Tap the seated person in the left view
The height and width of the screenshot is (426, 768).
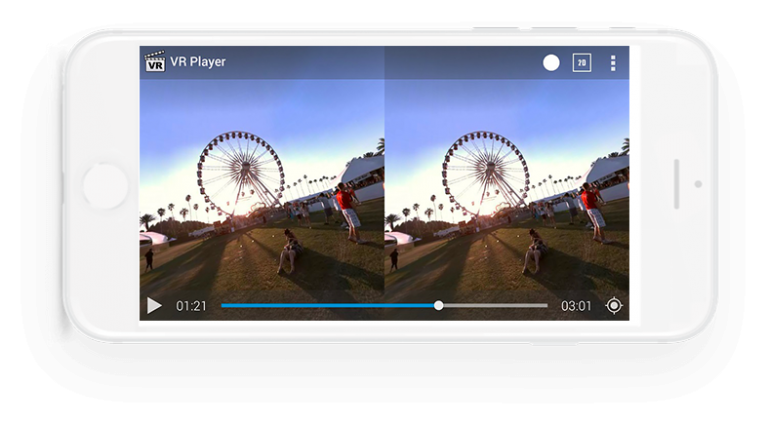[290, 252]
